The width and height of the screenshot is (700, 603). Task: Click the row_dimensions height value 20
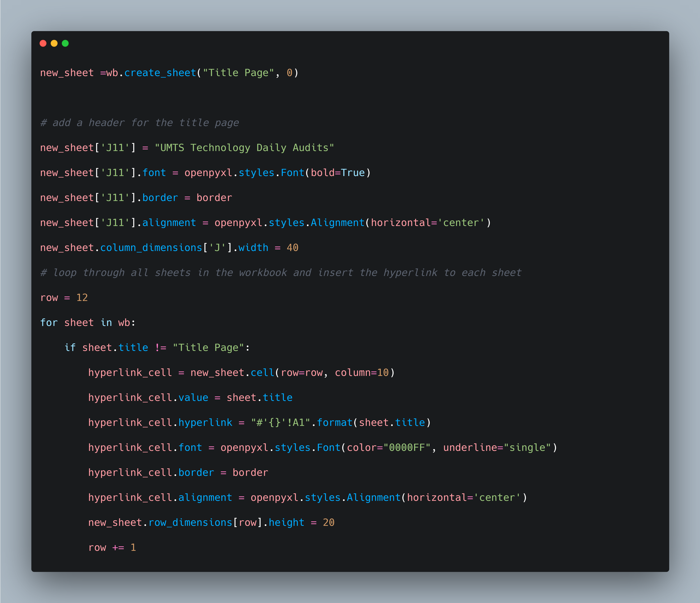click(x=328, y=522)
